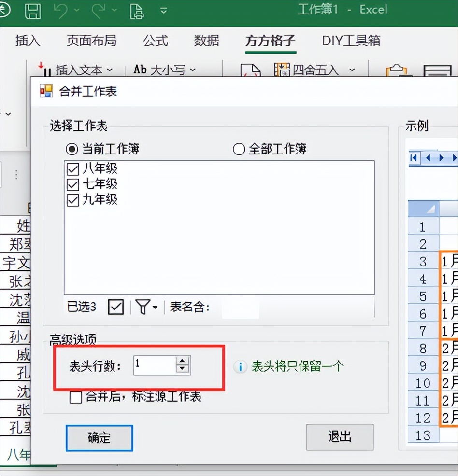Uncheck the 八年级 worksheet checkbox

pyautogui.click(x=73, y=169)
